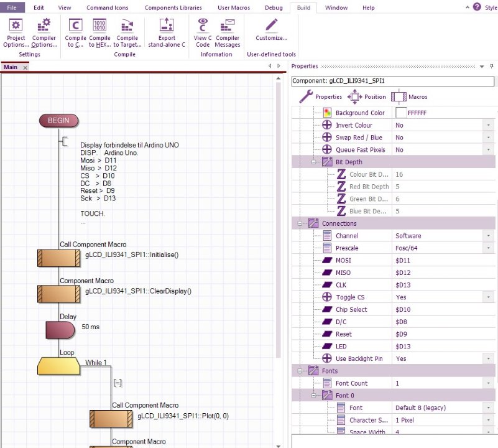
Task: Open the Channel dropdown set to Software
Action: click(x=489, y=236)
